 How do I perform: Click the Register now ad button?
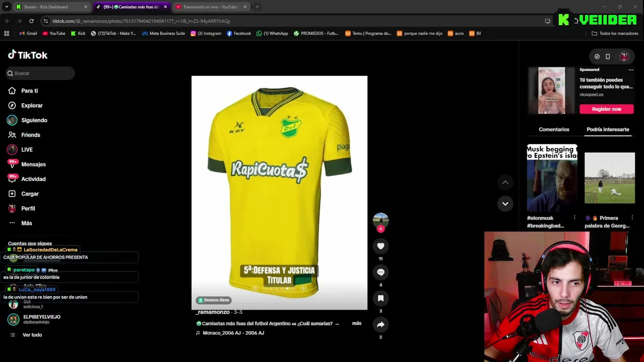[606, 109]
